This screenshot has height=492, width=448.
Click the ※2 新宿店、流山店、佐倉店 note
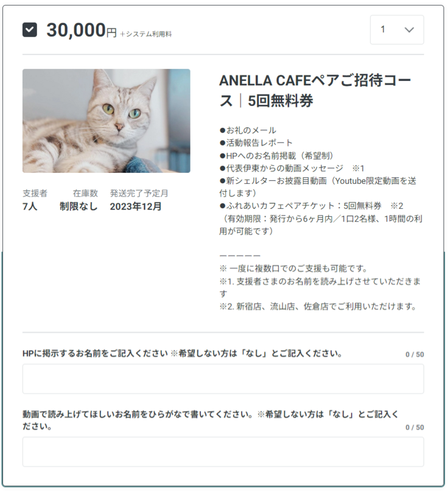[318, 306]
